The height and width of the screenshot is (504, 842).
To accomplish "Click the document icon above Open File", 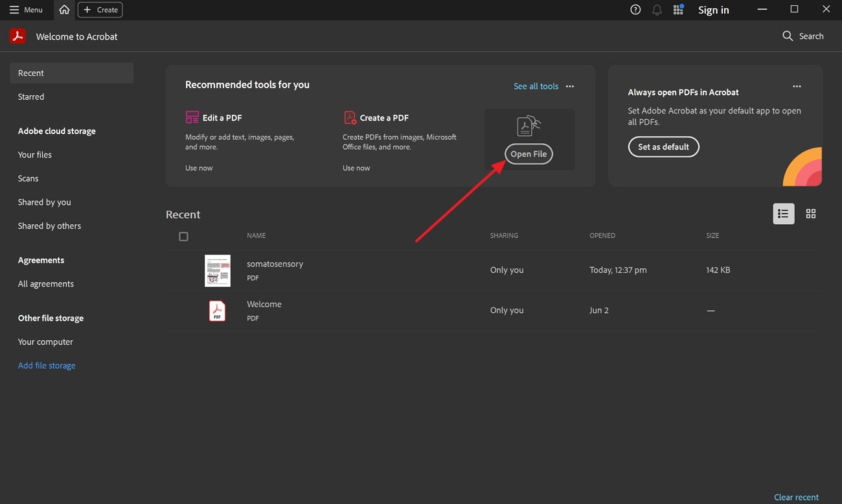I will tap(529, 126).
